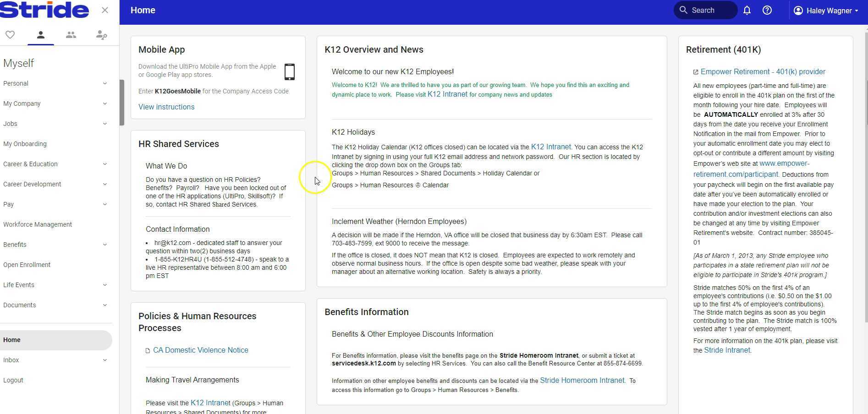Click the external link icon beside Empower Retirement
Viewport: 868px width, 414px height.
[696, 72]
